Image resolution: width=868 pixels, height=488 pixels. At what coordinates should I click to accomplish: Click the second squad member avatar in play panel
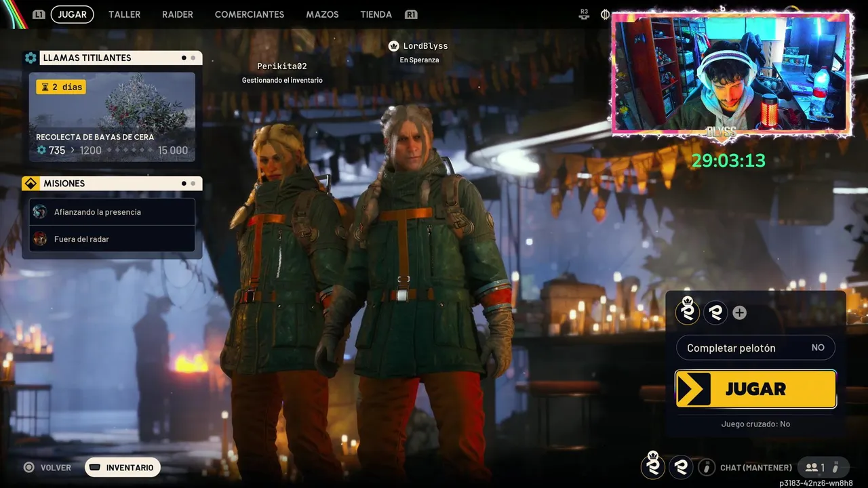pos(715,312)
